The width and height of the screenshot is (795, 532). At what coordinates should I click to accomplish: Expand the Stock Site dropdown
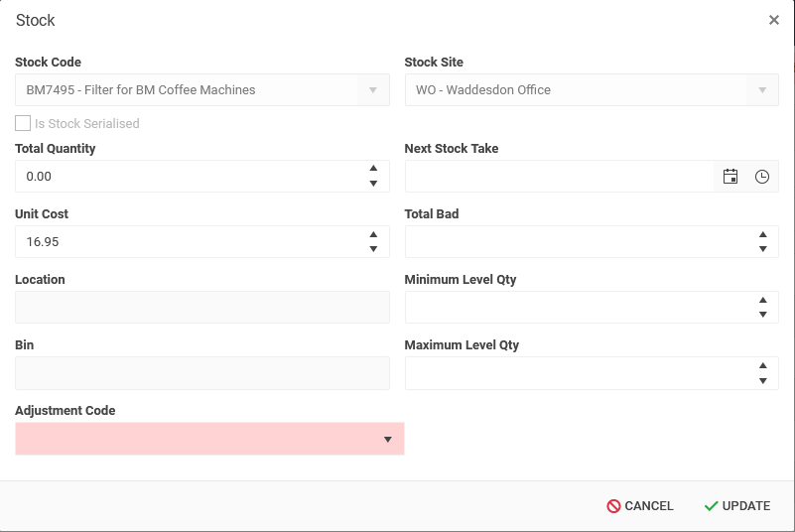tap(762, 90)
